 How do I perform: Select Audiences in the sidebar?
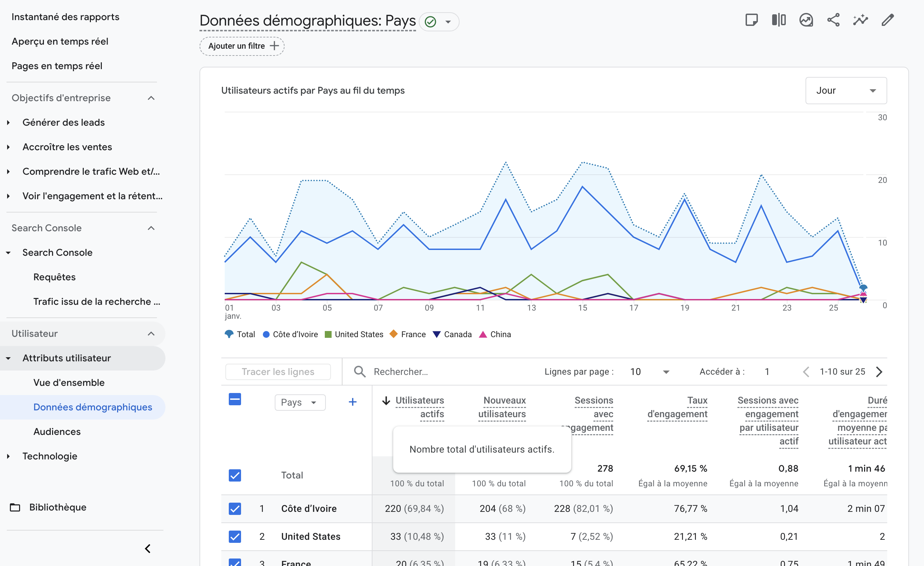click(57, 431)
